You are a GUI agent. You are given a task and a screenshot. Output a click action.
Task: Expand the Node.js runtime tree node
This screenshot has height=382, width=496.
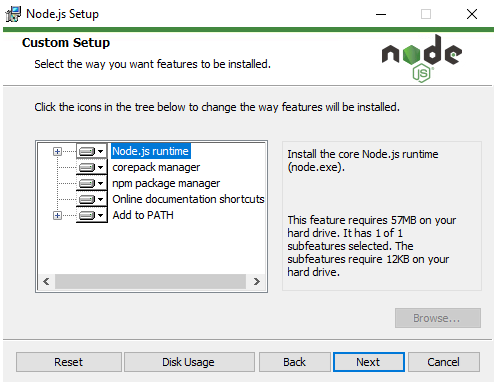click(x=57, y=152)
